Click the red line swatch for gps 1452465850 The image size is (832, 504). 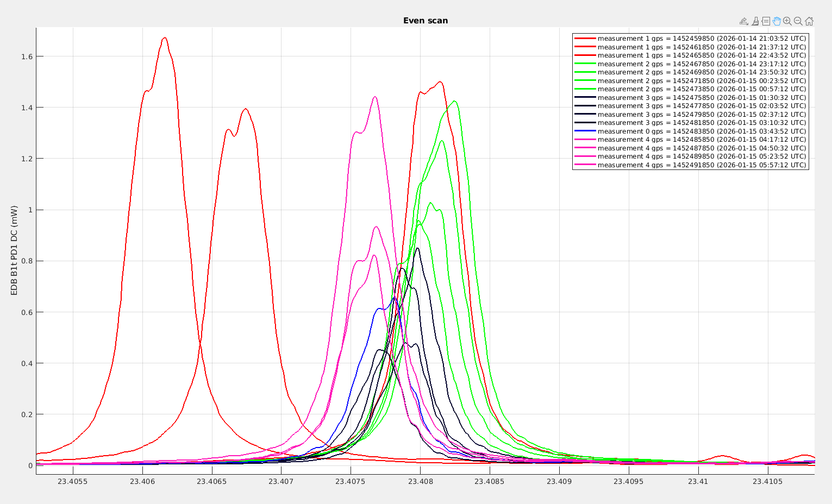pos(585,55)
